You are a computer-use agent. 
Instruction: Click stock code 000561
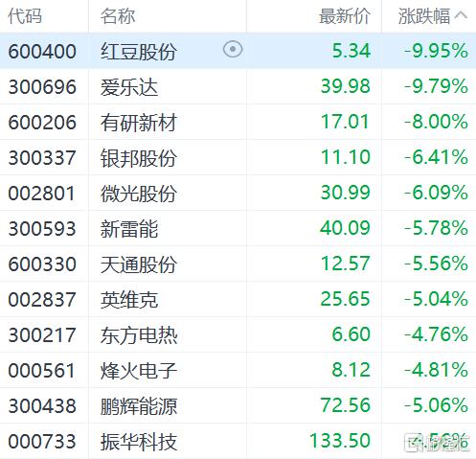41,371
